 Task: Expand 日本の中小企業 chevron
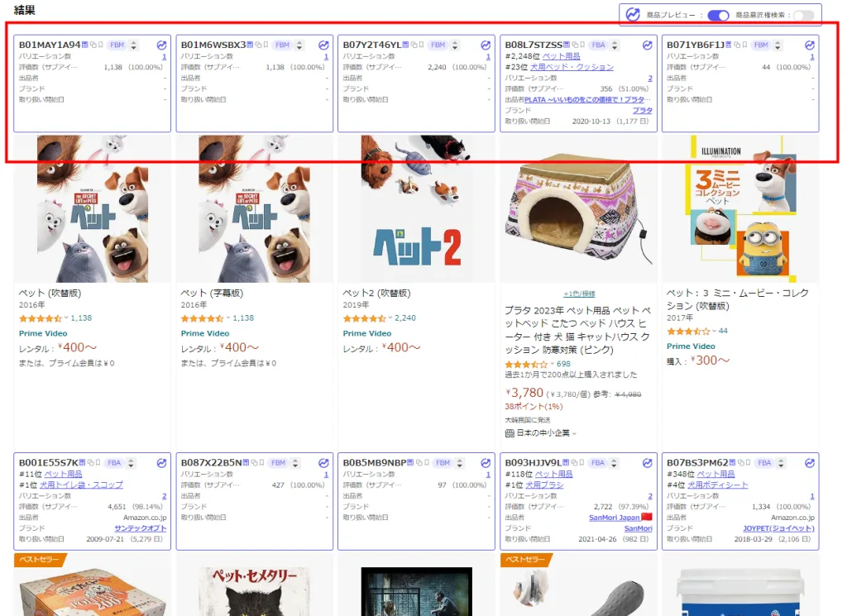[x=574, y=433]
